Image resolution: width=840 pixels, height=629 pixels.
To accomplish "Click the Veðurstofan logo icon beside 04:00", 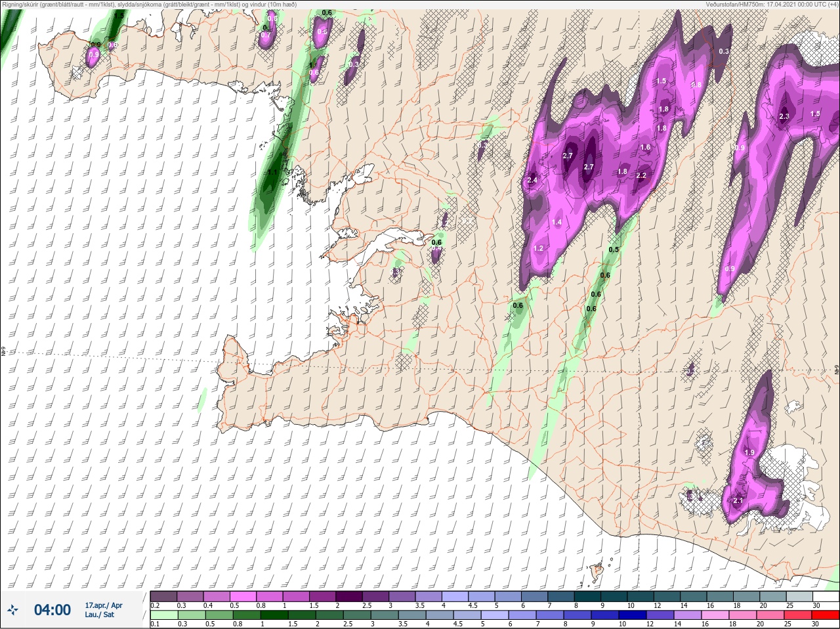I will point(12,610).
